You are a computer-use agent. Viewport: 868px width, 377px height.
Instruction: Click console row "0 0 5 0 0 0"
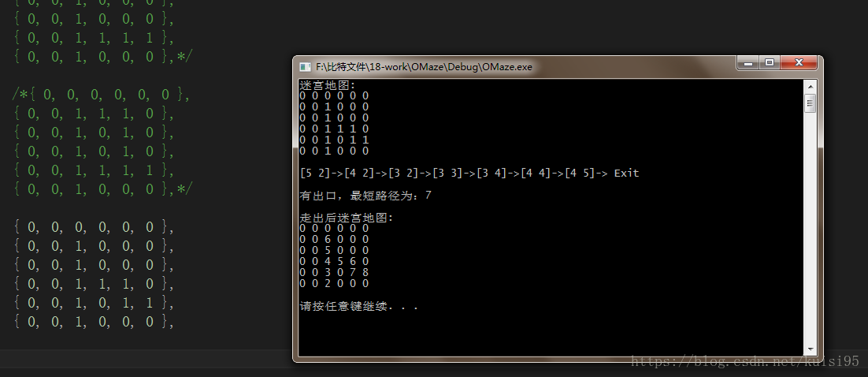click(334, 251)
